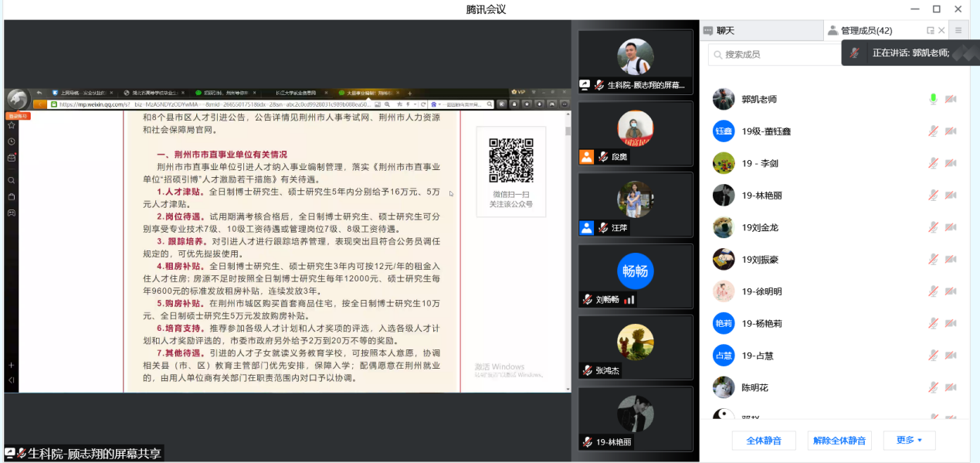Open the panel hamburger menu
The width and height of the screenshot is (980, 463).
click(958, 31)
